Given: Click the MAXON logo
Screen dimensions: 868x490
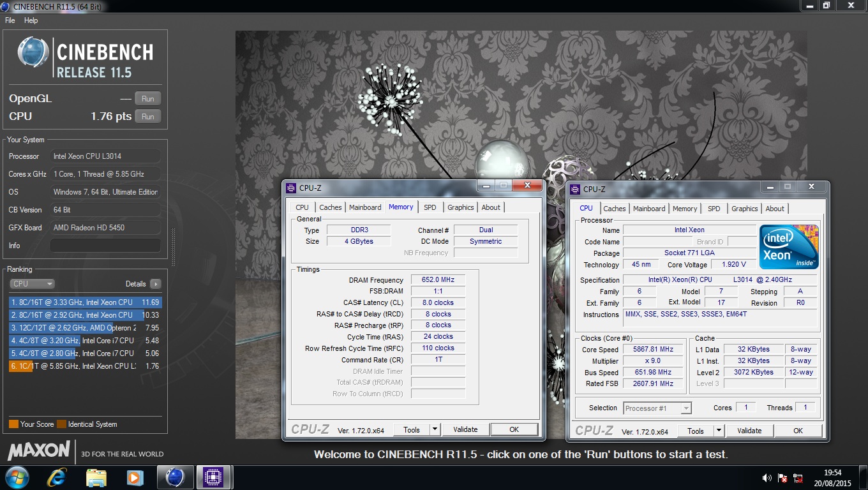Looking at the screenshot, I should click(x=39, y=450).
